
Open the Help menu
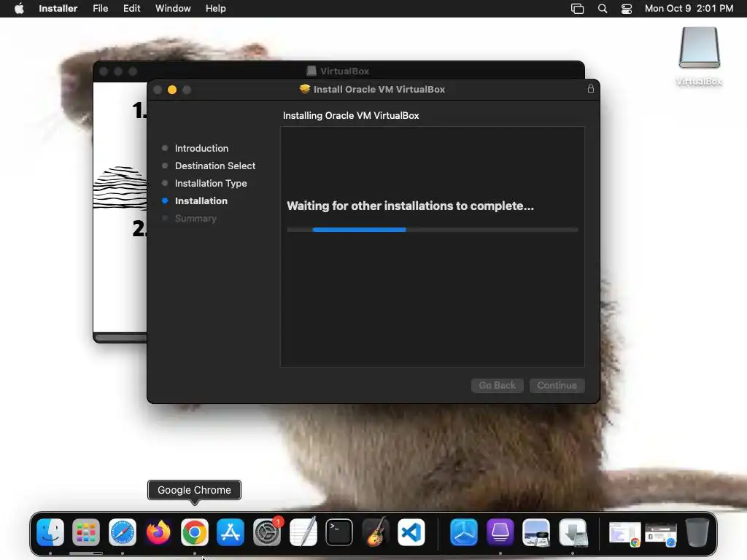coord(215,8)
